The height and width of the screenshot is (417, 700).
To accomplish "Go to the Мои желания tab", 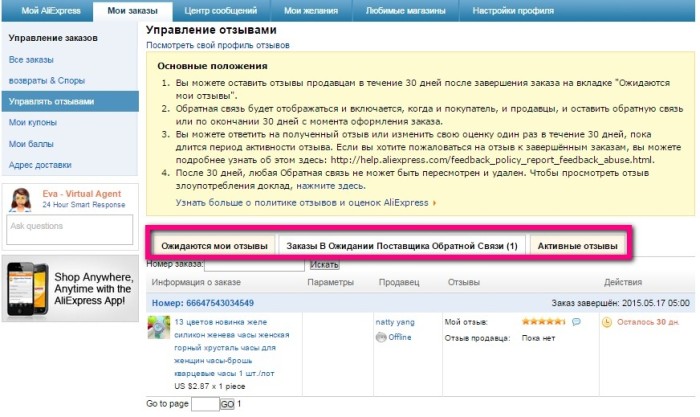I will coord(311,11).
